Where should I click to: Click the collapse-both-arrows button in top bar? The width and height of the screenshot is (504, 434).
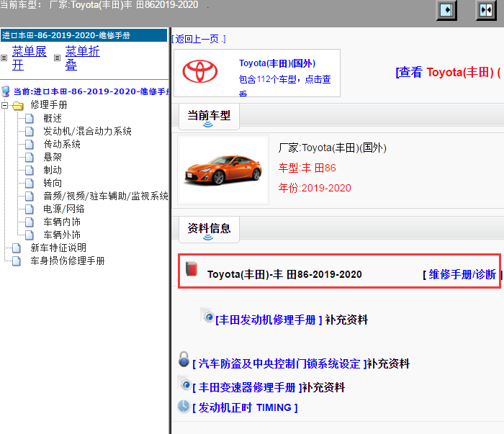486,10
